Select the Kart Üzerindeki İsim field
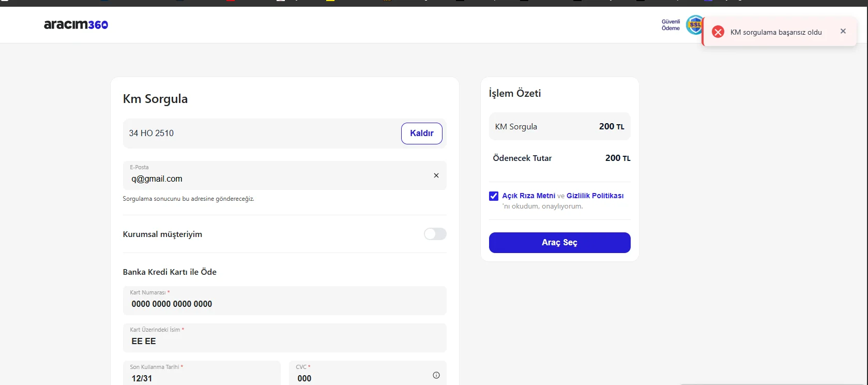The image size is (868, 385). [284, 341]
